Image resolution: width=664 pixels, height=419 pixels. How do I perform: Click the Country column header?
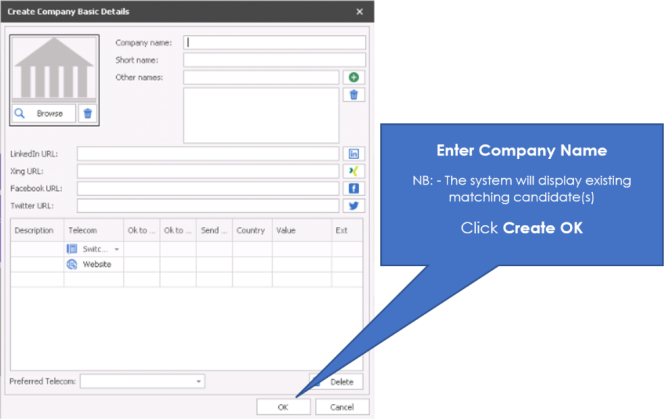[250, 231]
